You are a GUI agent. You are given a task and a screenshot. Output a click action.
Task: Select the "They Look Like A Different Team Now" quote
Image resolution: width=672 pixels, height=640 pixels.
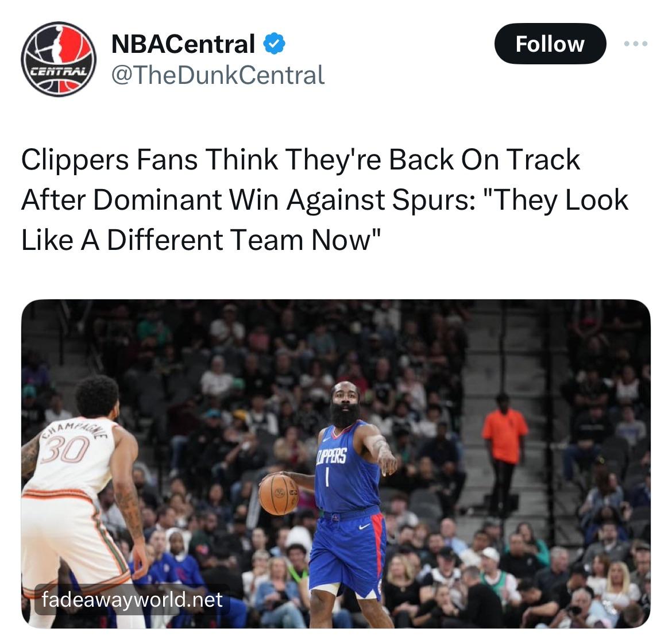click(325, 219)
